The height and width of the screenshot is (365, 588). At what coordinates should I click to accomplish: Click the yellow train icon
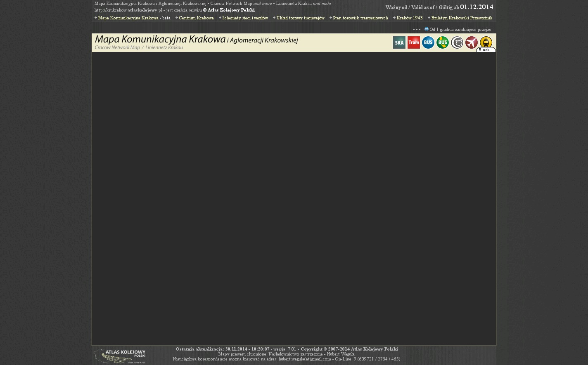click(486, 42)
